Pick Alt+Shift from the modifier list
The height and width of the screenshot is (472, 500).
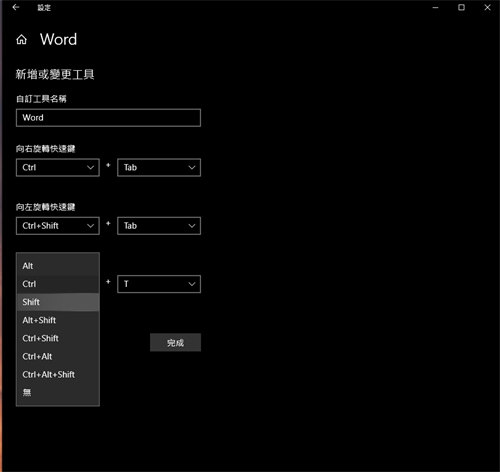coord(58,320)
